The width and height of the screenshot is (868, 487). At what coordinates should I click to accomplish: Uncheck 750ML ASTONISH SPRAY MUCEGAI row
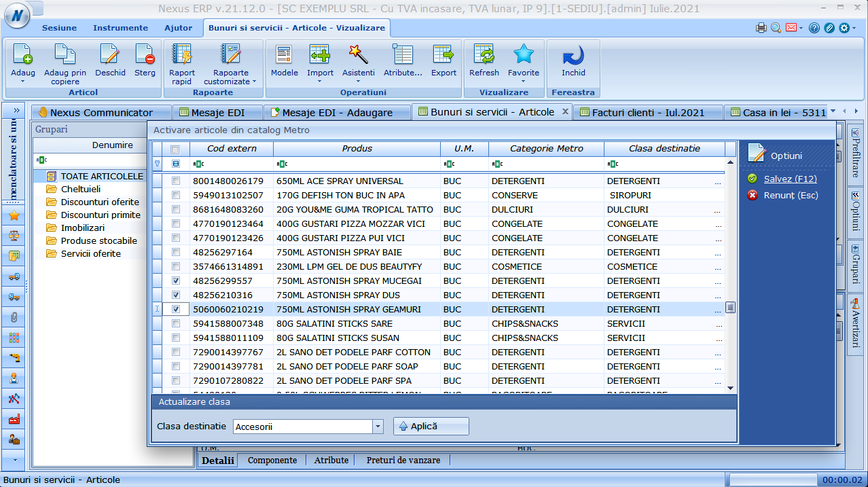pos(176,281)
